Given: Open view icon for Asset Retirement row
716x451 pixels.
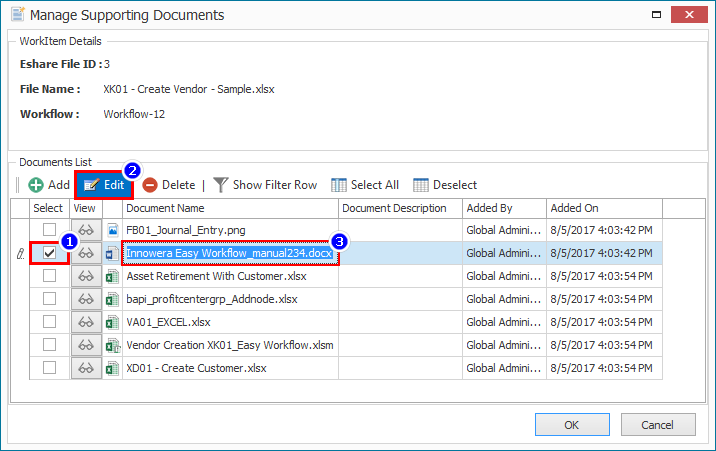Looking at the screenshot, I should (86, 276).
